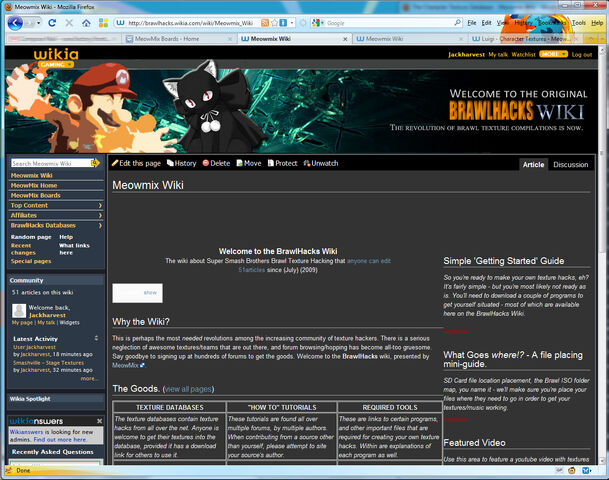This screenshot has height=480, width=609.
Task: Open MeowMix Home sidebar link
Action: click(x=34, y=185)
